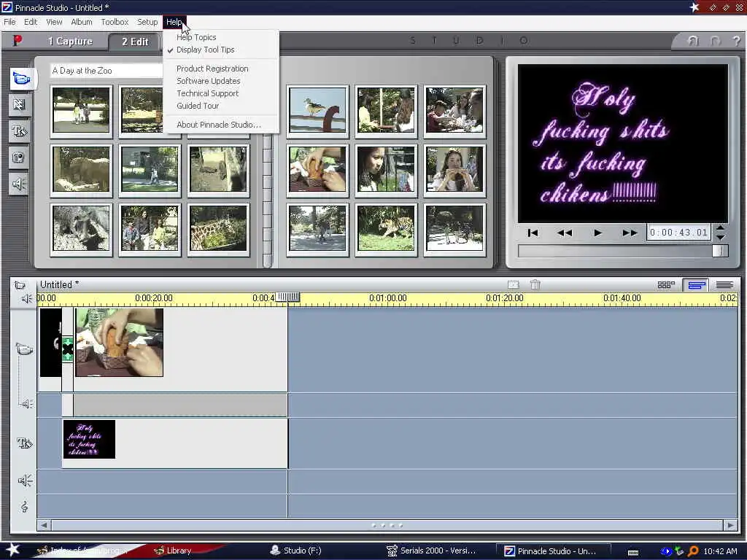Click the Redo arrow icon
The image size is (747, 560).
(x=716, y=41)
